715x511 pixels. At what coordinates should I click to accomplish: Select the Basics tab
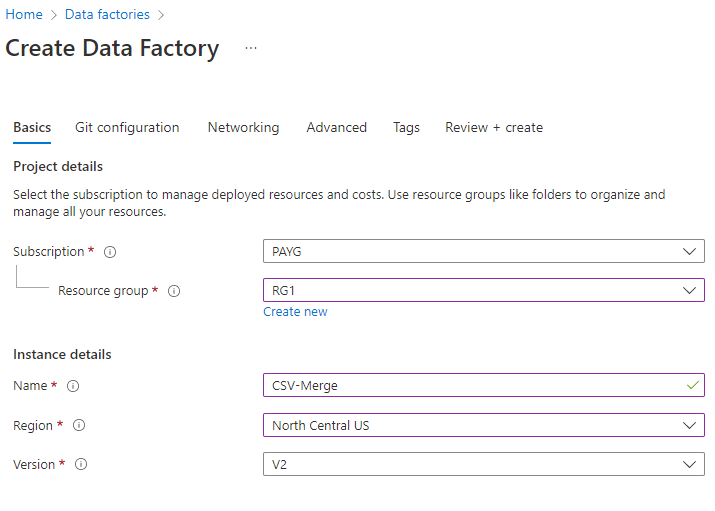(x=32, y=128)
